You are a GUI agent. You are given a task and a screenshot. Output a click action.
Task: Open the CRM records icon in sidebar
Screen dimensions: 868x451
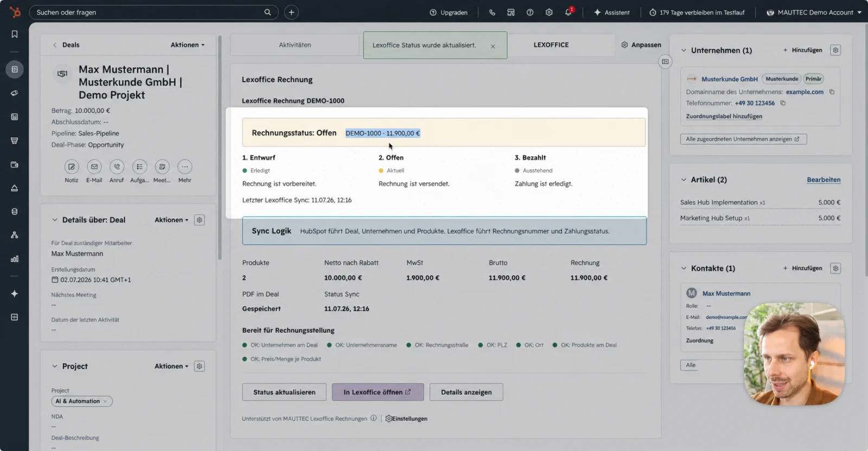15,69
